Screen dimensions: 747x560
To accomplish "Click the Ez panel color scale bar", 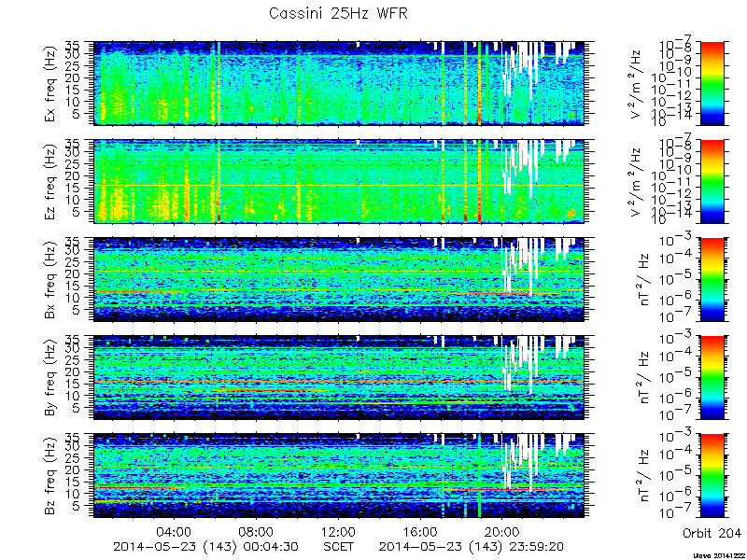I will point(712,181).
